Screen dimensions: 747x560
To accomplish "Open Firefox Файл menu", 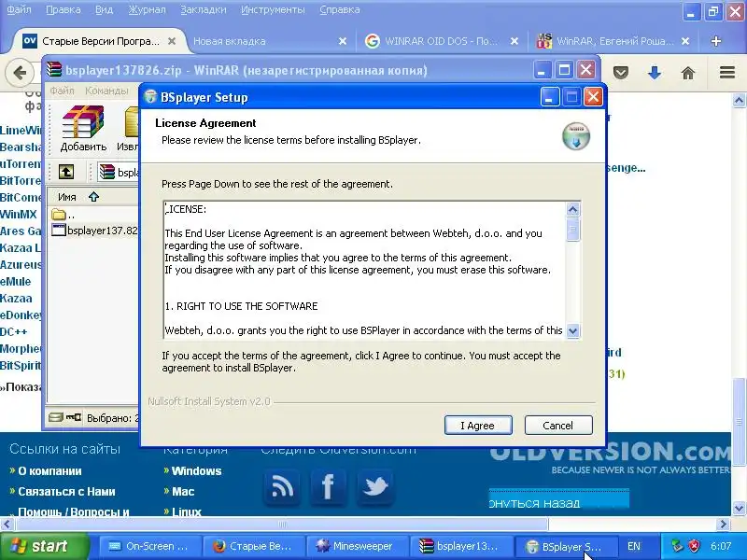I will click(19, 9).
